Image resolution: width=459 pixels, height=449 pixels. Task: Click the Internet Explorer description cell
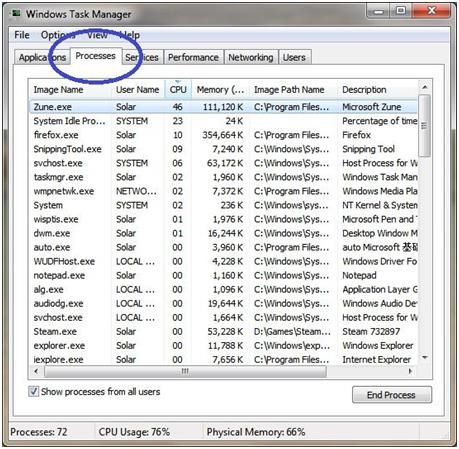pos(377,360)
